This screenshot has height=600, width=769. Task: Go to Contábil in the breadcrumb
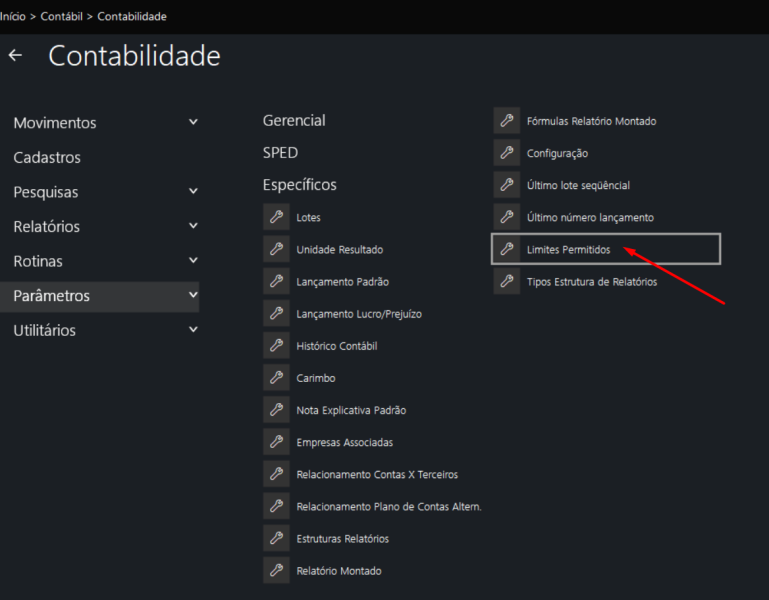[63, 16]
